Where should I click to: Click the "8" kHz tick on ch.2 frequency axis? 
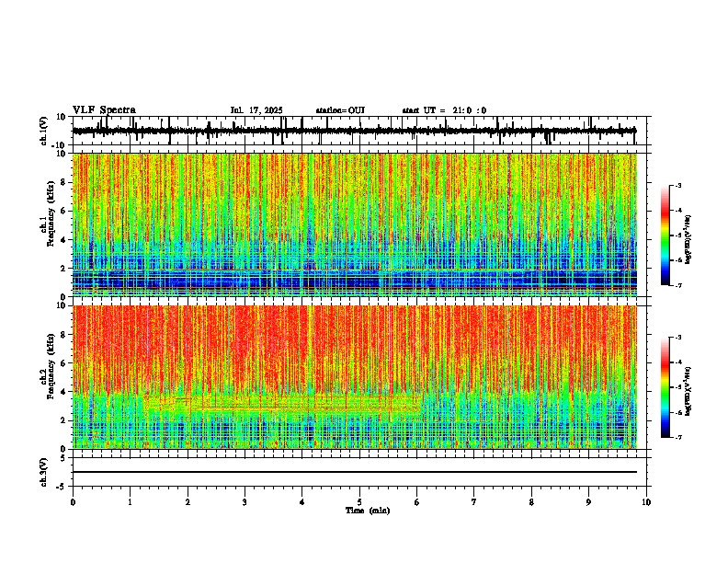pos(64,335)
